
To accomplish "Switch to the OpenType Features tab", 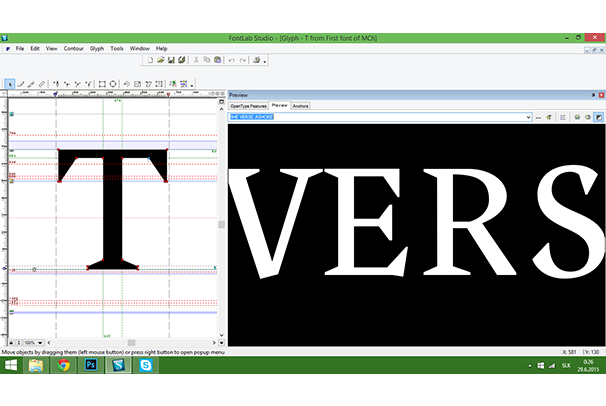I will click(248, 105).
